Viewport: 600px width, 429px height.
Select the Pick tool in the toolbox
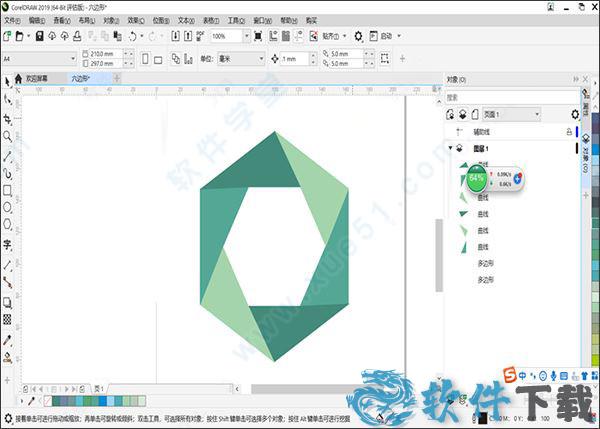[7, 99]
